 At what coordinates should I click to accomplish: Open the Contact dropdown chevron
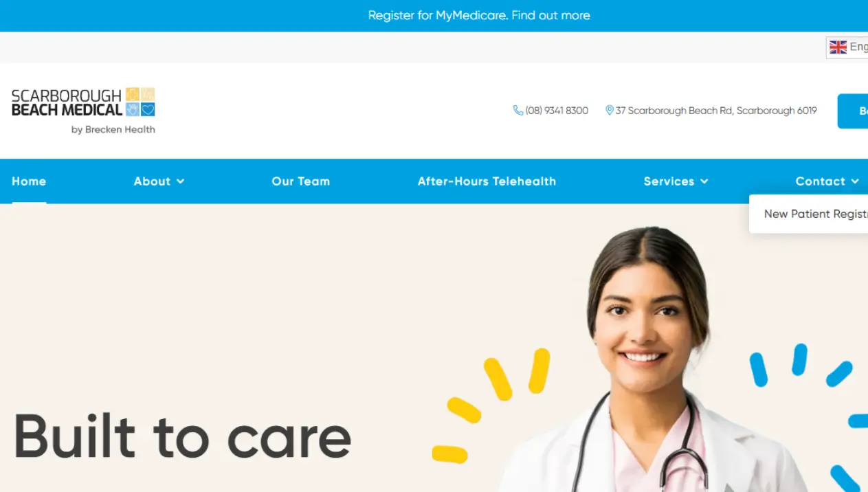(855, 181)
